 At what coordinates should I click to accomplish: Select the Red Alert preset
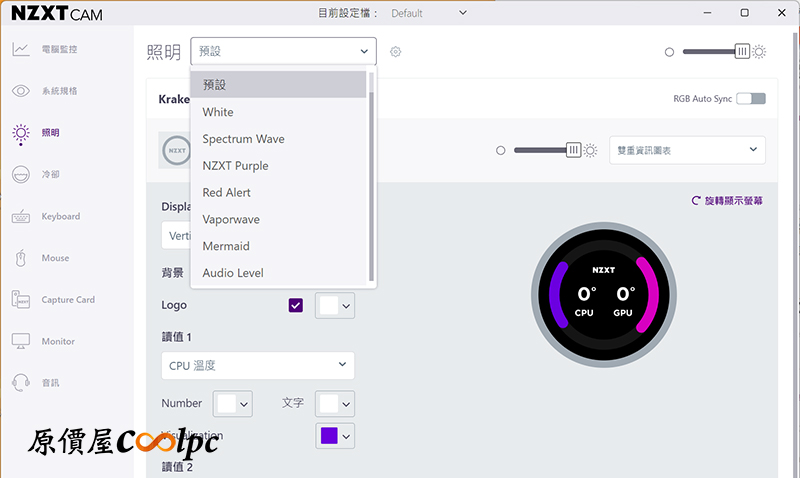(x=278, y=192)
